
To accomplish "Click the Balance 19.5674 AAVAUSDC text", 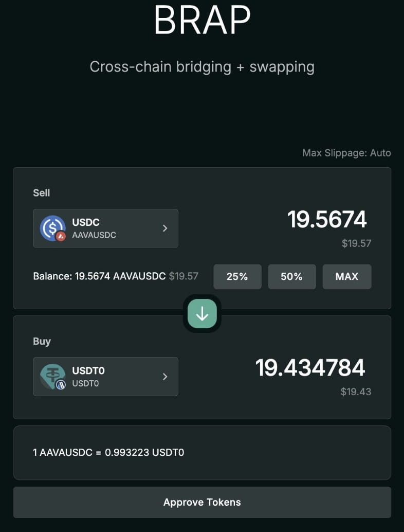I will (x=99, y=276).
